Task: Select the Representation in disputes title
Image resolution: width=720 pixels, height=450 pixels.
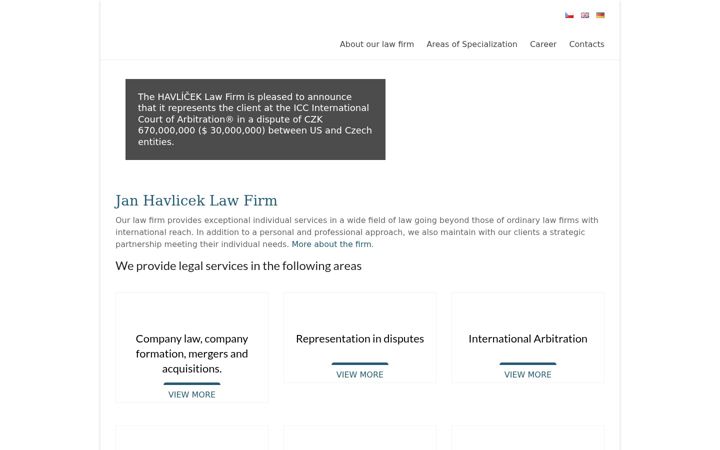Action: [360, 339]
